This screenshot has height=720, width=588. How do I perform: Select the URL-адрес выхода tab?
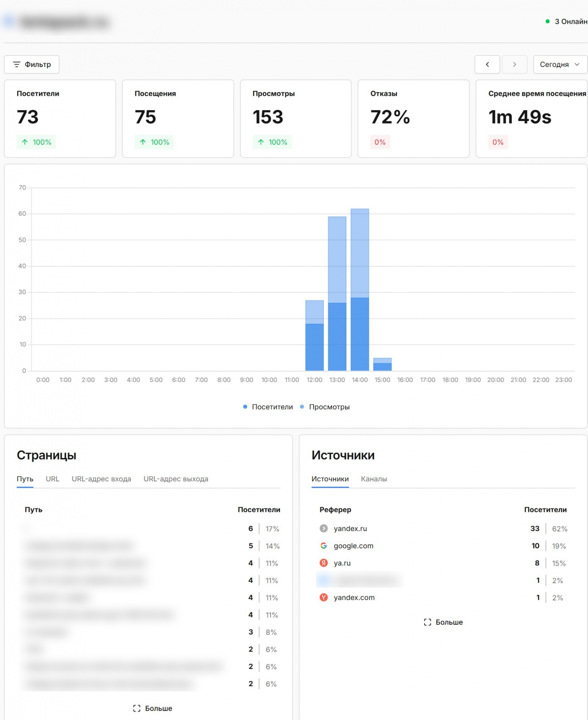[x=176, y=479]
